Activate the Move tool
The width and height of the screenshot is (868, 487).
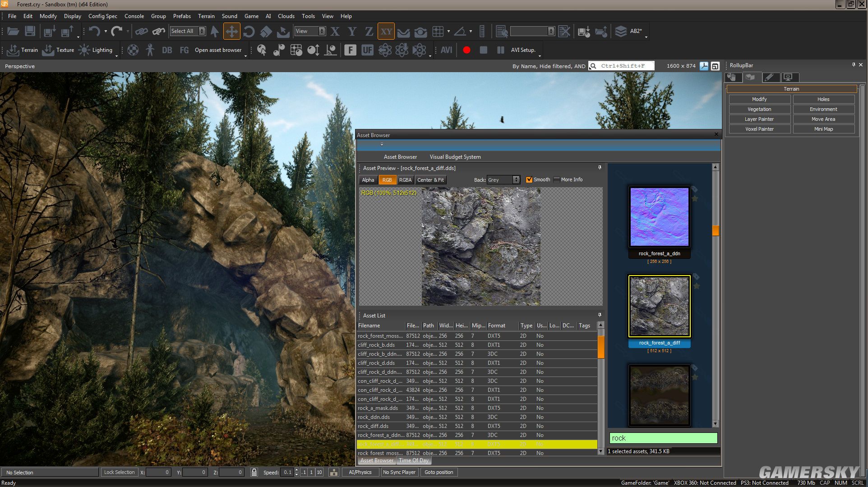[231, 31]
